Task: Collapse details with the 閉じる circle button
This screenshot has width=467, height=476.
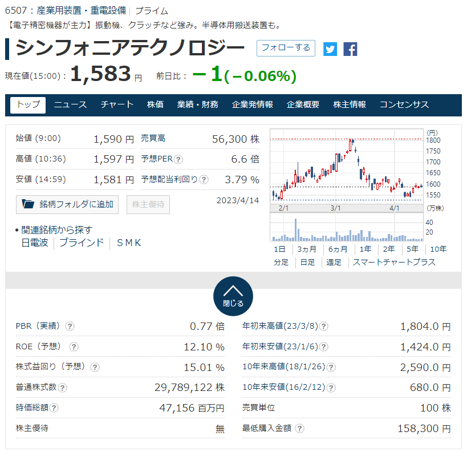Action: pyautogui.click(x=233, y=296)
